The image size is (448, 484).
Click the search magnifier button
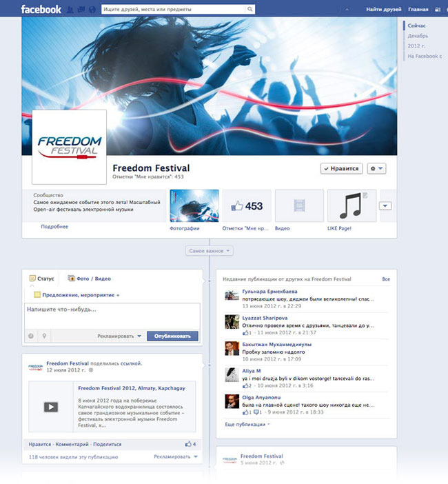click(250, 9)
